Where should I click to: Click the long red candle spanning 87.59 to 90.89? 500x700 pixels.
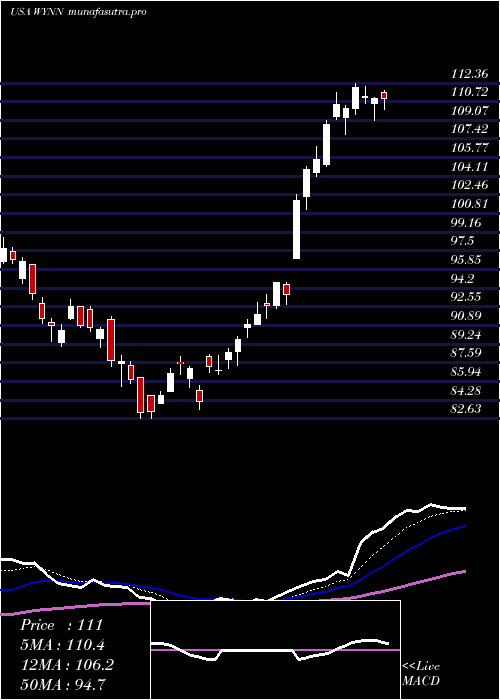point(111,340)
